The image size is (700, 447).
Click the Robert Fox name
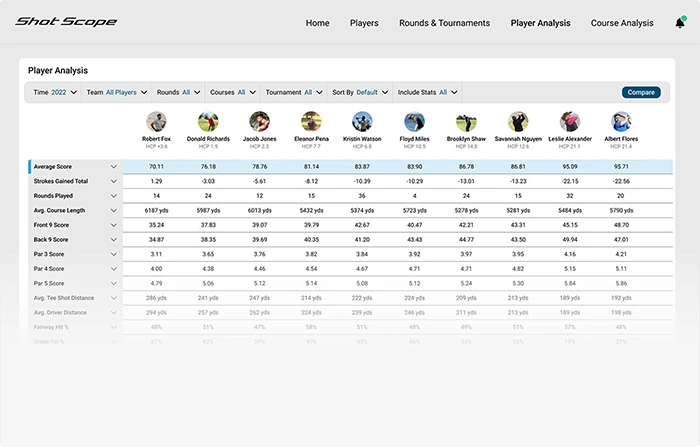pyautogui.click(x=156, y=139)
